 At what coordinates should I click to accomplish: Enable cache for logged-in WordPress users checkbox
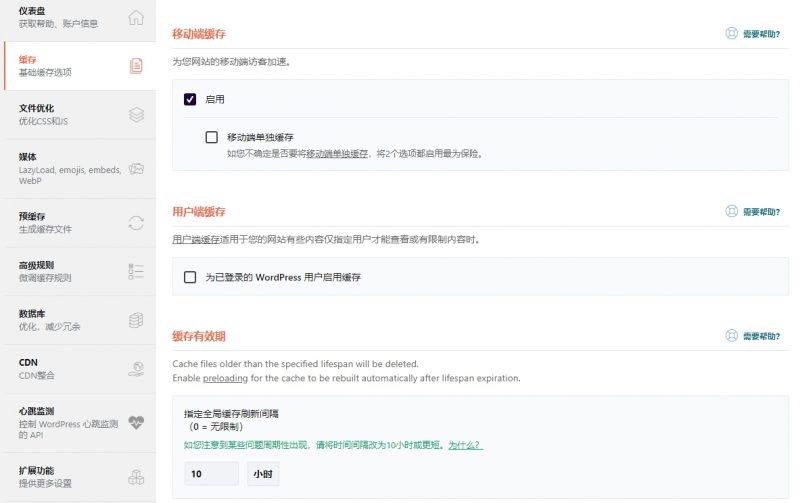coord(190,277)
